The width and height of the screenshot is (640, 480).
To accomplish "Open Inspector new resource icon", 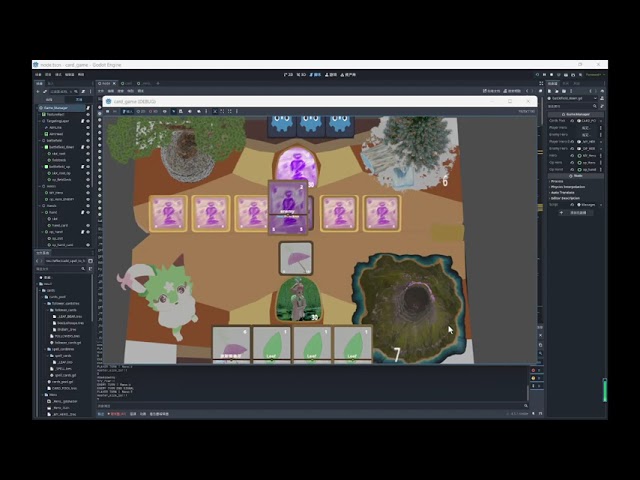I will click(550, 91).
